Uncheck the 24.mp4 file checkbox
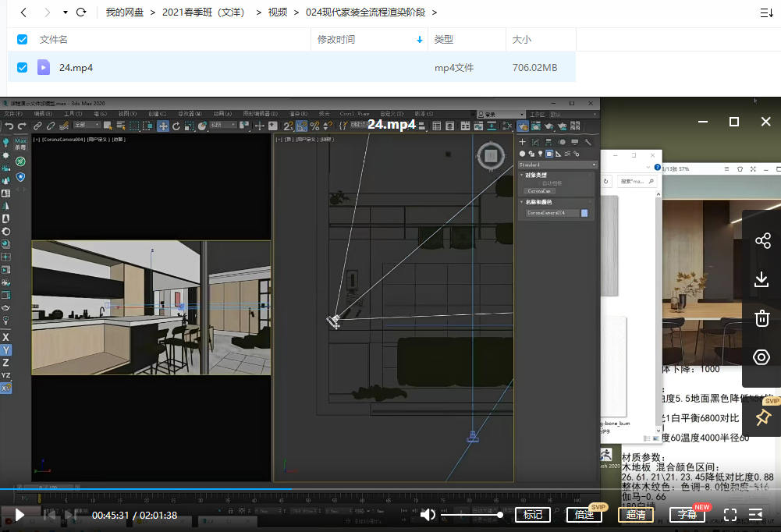 click(23, 67)
